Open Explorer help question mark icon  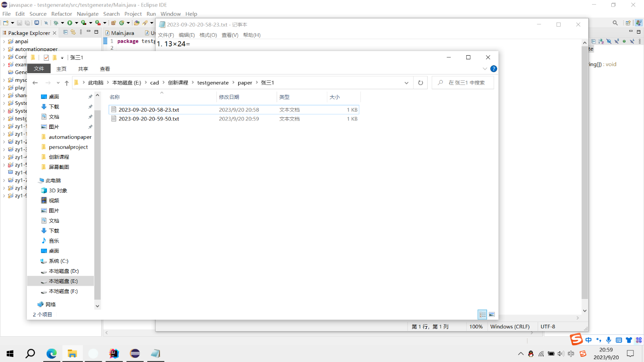click(x=493, y=69)
